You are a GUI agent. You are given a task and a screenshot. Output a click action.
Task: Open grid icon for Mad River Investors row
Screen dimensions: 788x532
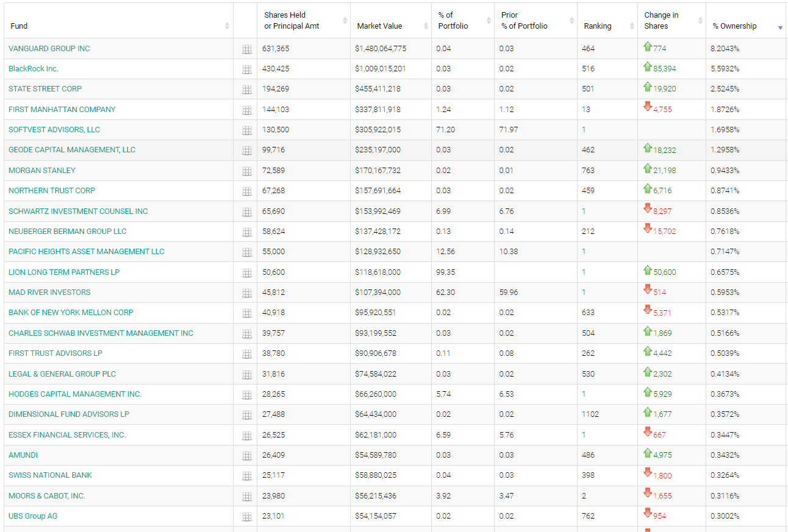coord(247,293)
